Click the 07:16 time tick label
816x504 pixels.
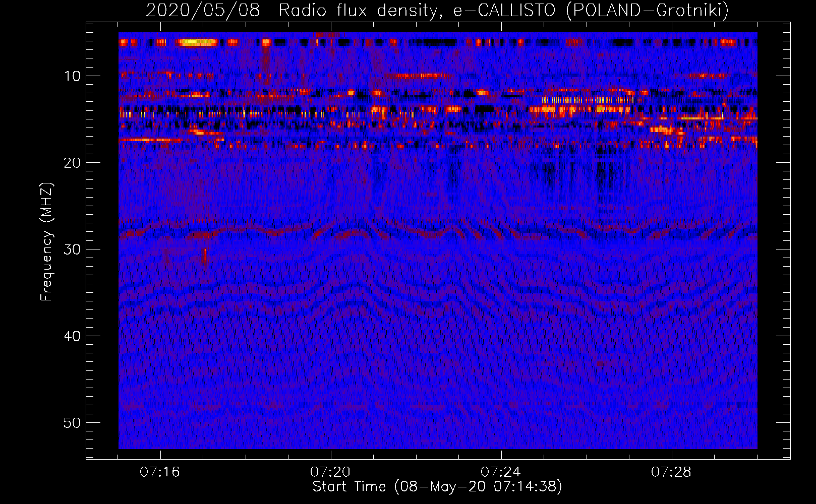[x=160, y=472]
